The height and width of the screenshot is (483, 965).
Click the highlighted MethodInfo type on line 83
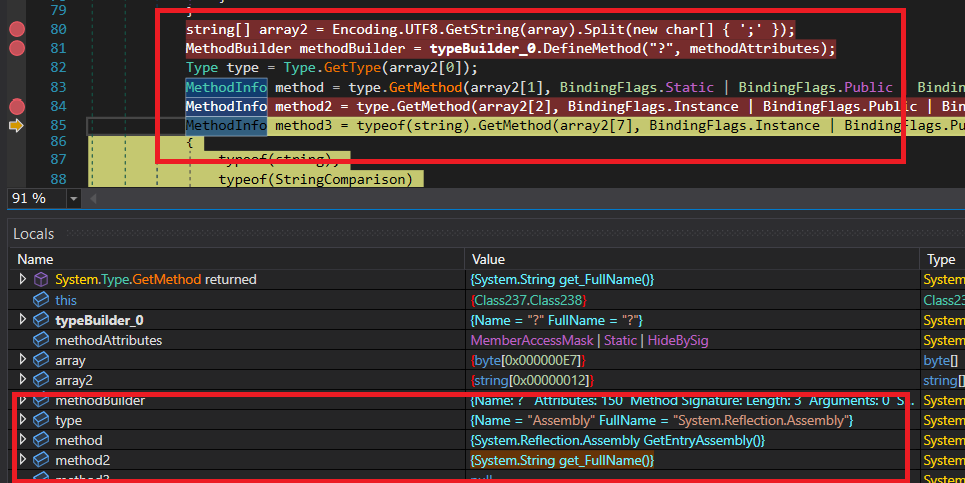tap(226, 87)
